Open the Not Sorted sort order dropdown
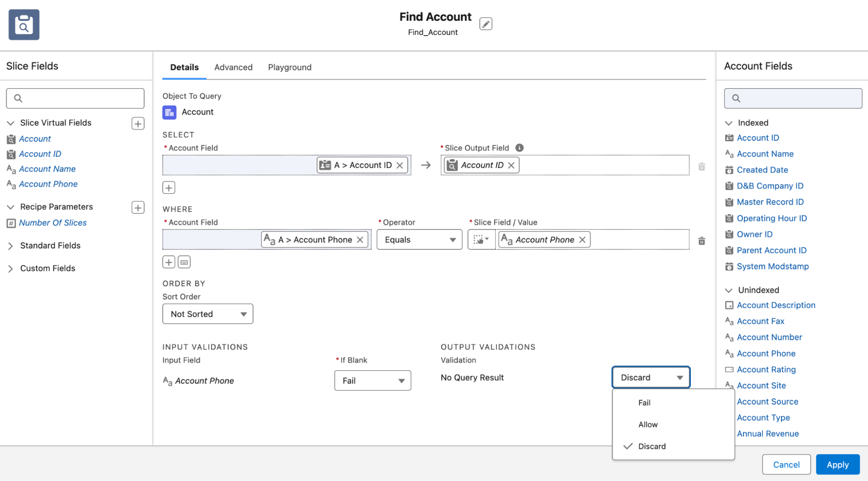868x481 pixels. [208, 314]
